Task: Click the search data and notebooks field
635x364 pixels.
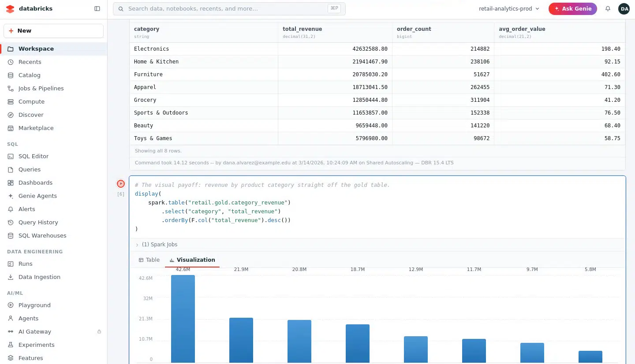Action: pyautogui.click(x=229, y=9)
